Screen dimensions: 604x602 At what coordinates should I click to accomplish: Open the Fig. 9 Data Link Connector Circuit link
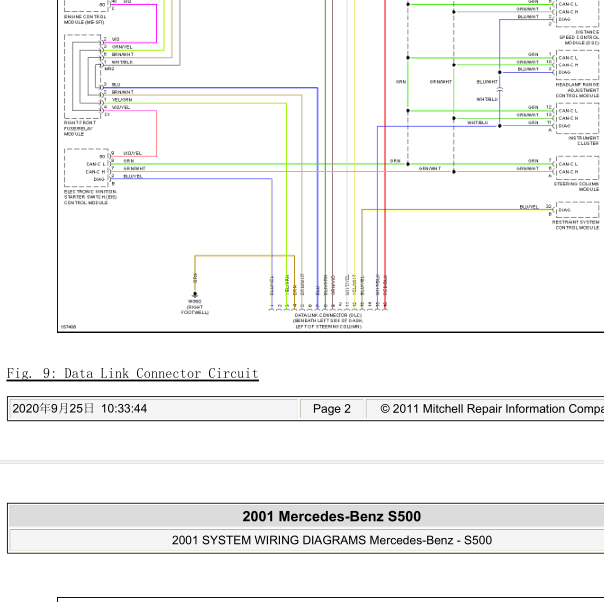[x=133, y=373]
